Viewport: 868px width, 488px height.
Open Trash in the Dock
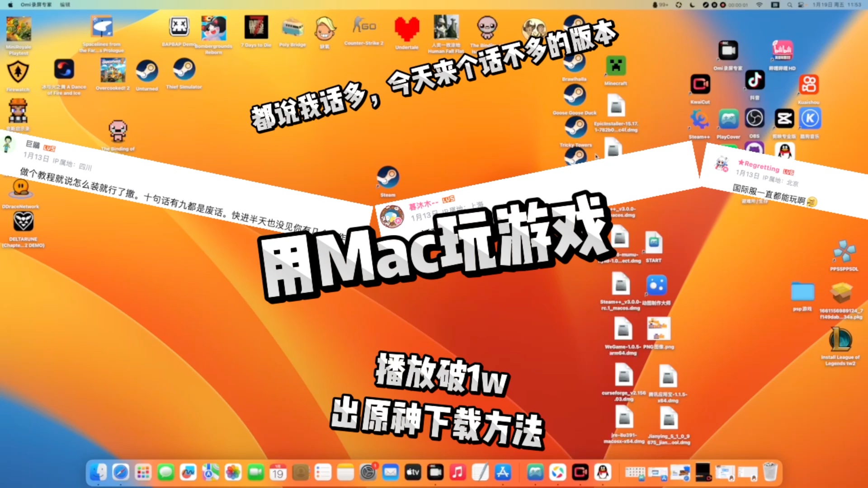click(770, 472)
